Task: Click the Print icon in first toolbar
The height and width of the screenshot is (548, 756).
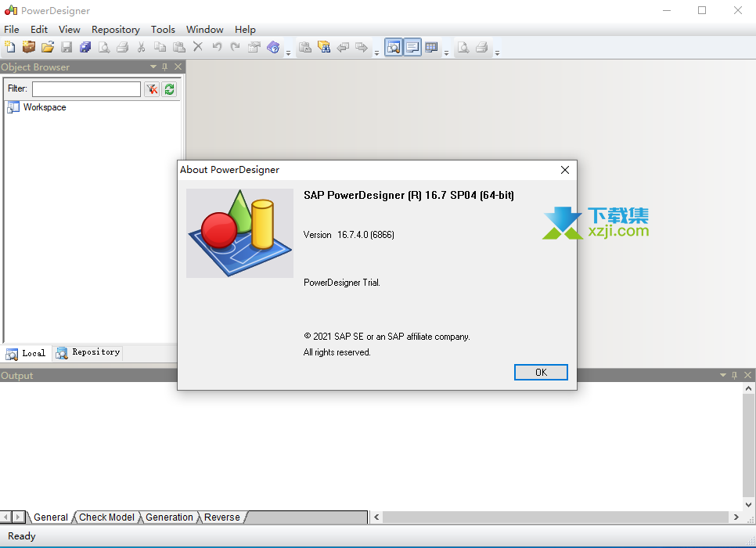Action: pyautogui.click(x=122, y=47)
